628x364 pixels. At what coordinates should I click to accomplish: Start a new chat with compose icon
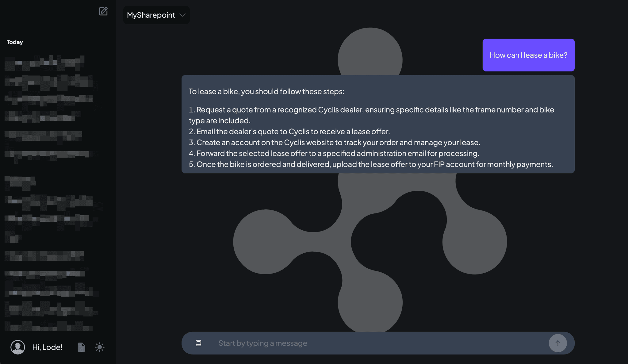(103, 11)
